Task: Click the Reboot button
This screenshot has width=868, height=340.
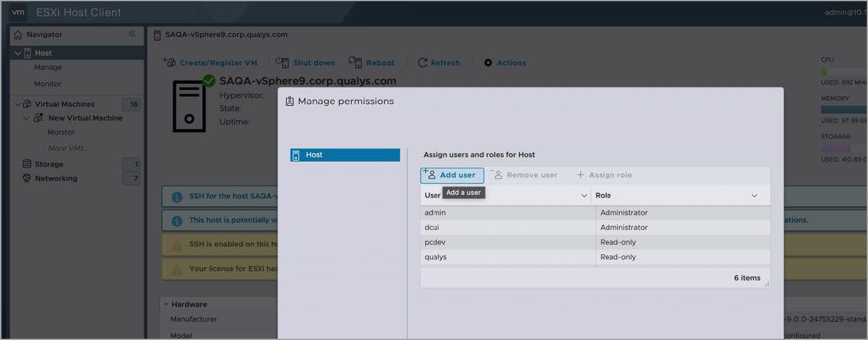Action: click(372, 63)
